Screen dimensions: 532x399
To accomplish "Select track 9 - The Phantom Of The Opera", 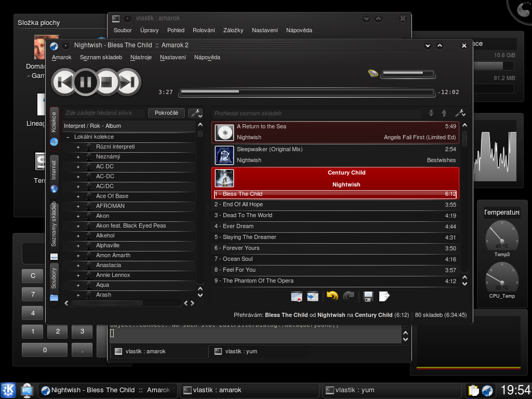I will coord(335,281).
